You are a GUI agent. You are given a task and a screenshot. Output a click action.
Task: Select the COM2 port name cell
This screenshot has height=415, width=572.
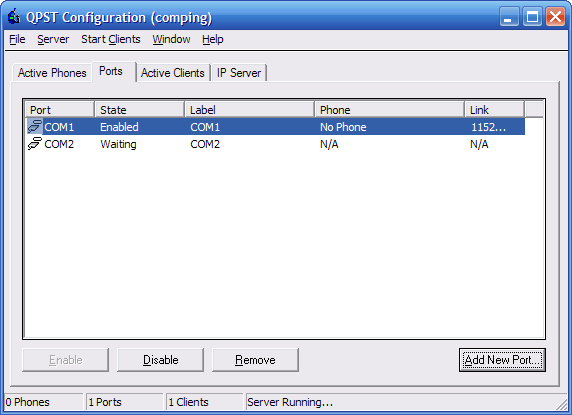[59, 144]
